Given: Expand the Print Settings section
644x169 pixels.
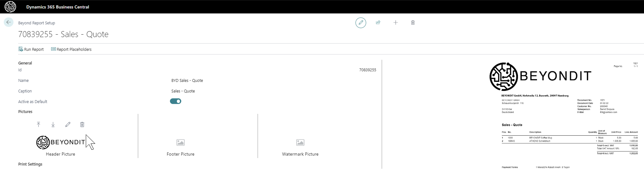Looking at the screenshot, I should 30,164.
